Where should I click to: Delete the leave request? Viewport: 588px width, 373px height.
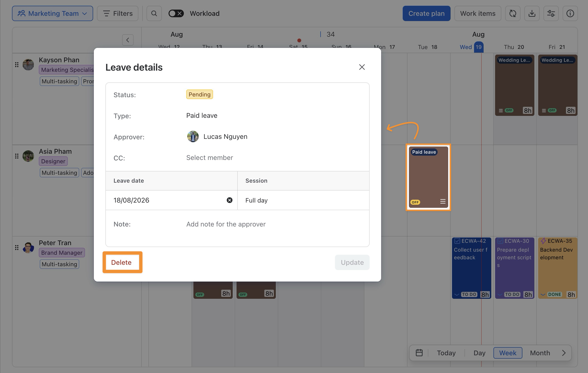(x=121, y=262)
